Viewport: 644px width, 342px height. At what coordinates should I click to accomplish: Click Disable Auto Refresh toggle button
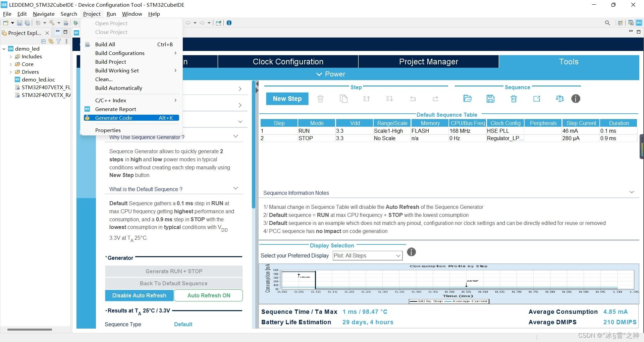139,295
